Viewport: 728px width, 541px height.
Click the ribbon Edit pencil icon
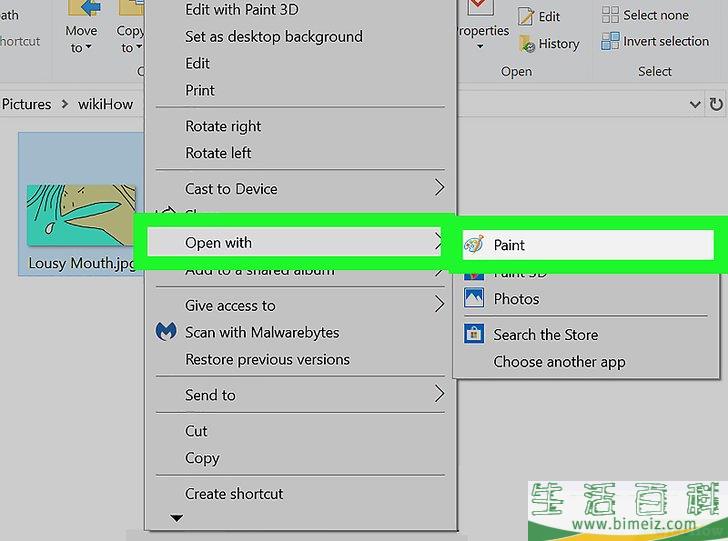(526, 16)
